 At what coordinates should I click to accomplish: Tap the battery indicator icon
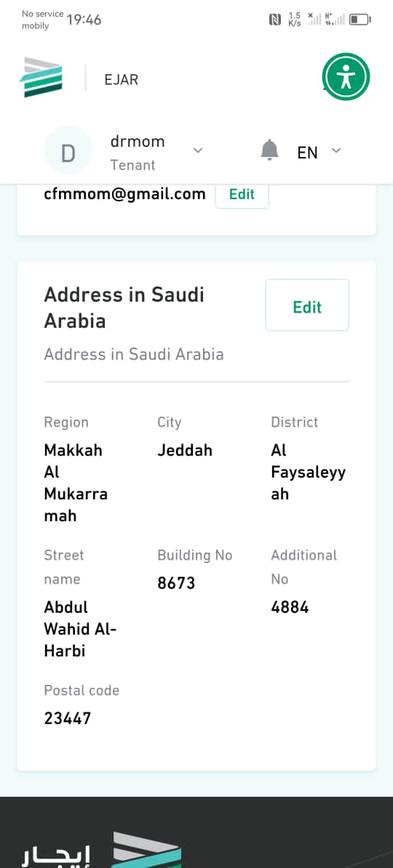coord(360,20)
